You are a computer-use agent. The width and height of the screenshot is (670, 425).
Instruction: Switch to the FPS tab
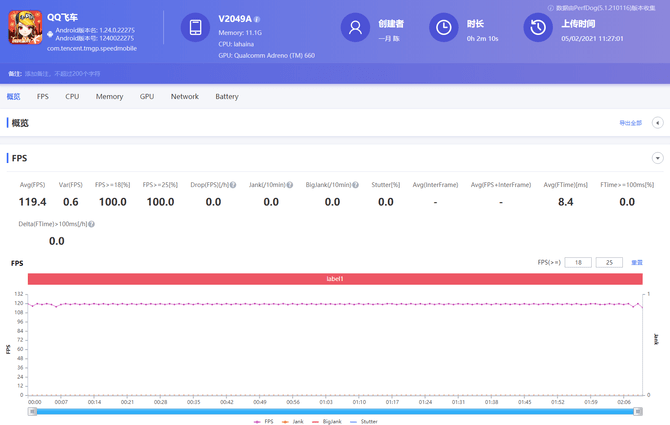pos(43,97)
